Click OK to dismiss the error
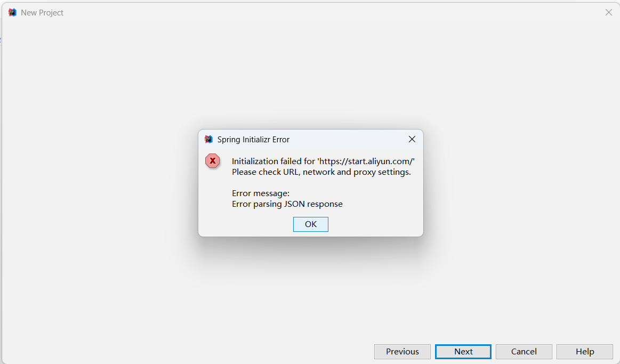620x364 pixels. 310,224
